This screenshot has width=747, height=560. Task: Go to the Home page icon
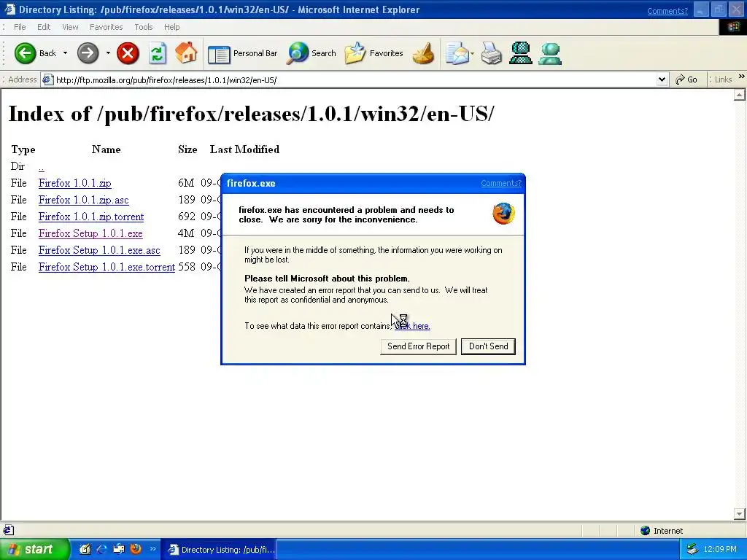pos(186,52)
